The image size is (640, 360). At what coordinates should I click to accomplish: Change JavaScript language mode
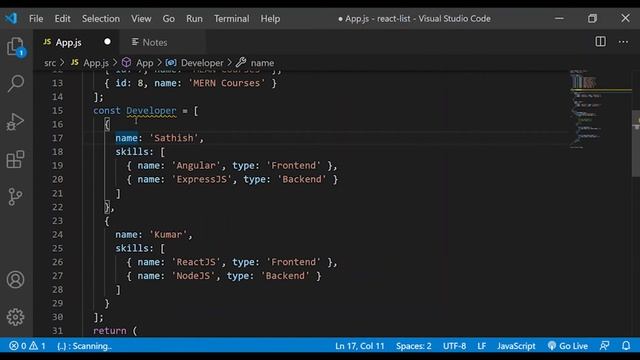point(516,346)
